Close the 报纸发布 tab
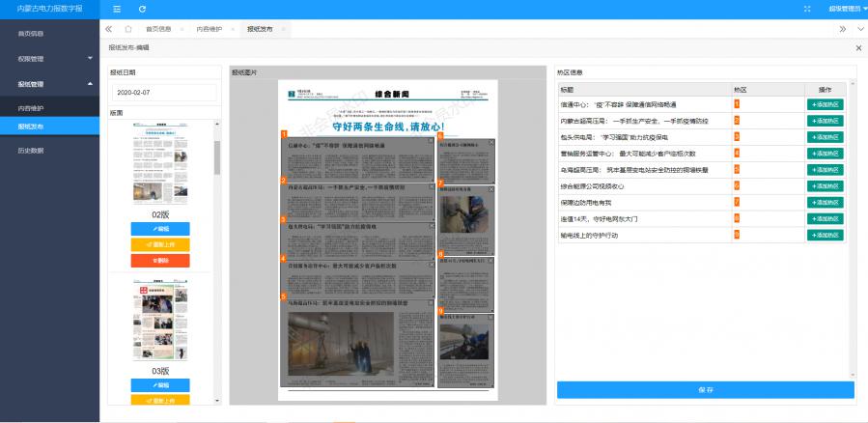868x423 pixels. 283,30
